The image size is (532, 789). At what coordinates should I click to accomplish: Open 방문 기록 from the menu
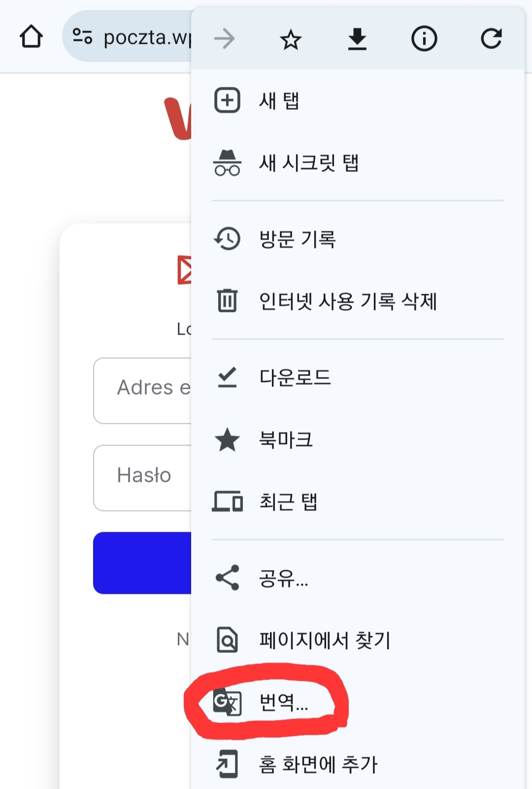(x=297, y=239)
